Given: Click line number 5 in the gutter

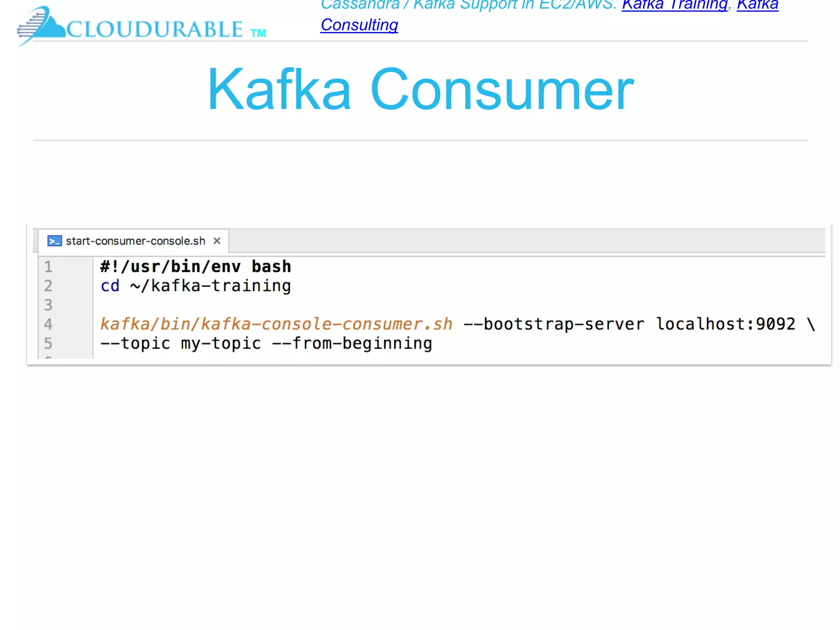Looking at the screenshot, I should pyautogui.click(x=48, y=343).
